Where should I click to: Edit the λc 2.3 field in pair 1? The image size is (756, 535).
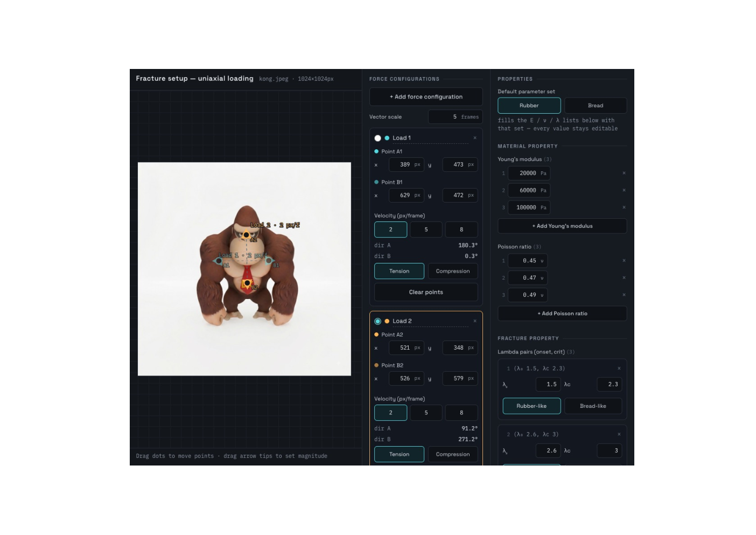click(x=610, y=385)
